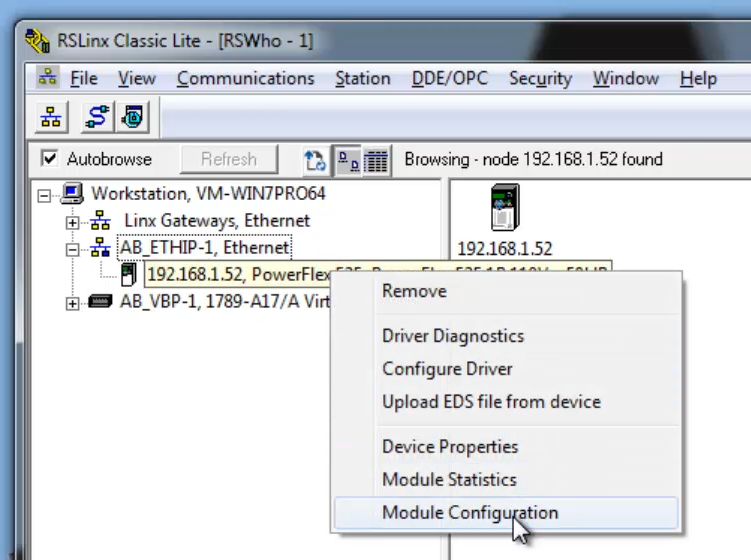The width and height of the screenshot is (751, 560).
Task: Select AB_ETHIP-1, Ethernet tree label
Action: pyautogui.click(x=205, y=248)
